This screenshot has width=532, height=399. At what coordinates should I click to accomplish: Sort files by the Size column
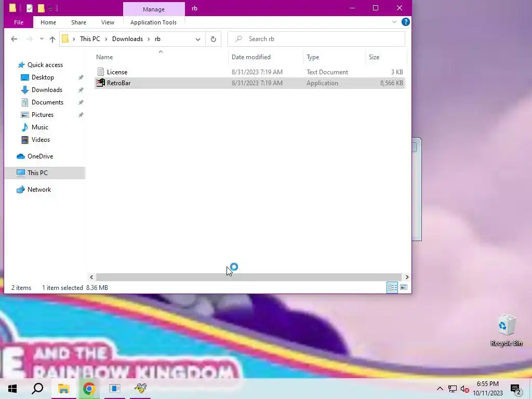tap(374, 57)
